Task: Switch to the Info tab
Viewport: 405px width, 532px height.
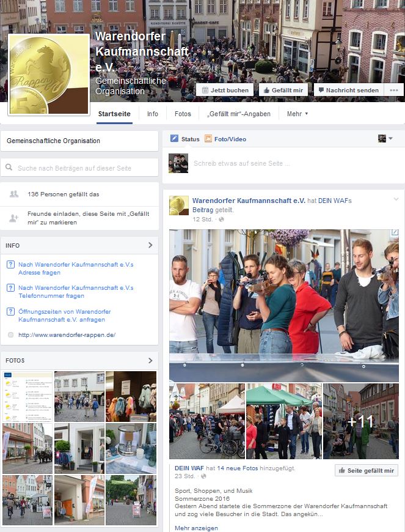Action: click(x=153, y=114)
